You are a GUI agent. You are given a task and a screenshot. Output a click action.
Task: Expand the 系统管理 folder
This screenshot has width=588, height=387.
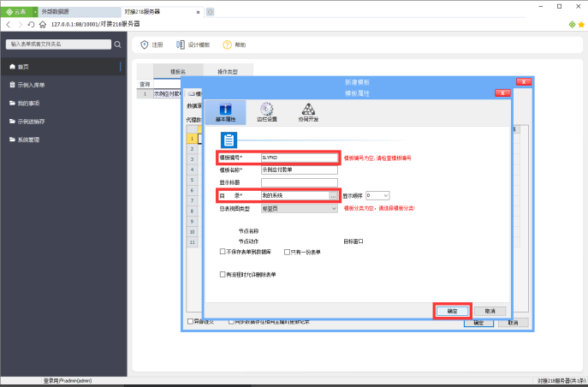coord(62,140)
